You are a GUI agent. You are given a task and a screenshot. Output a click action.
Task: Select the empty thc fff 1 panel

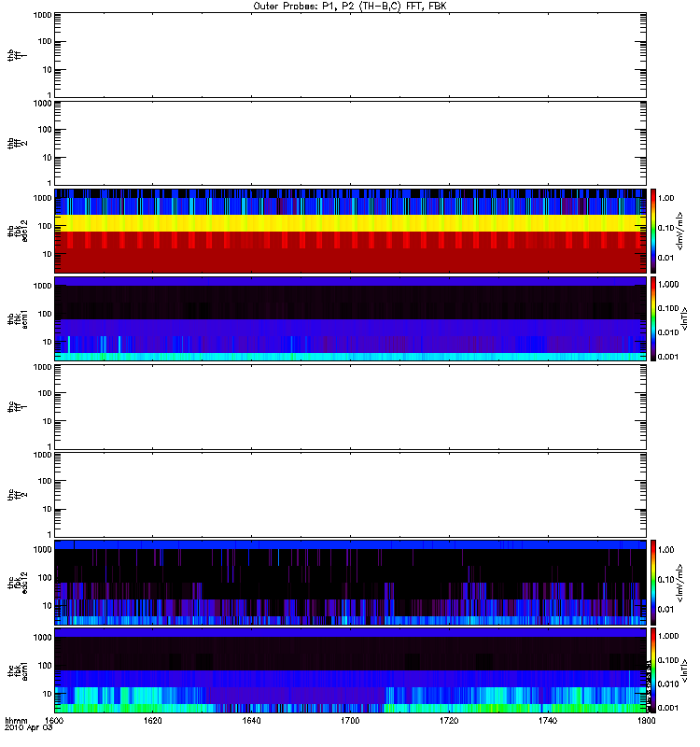tap(350, 407)
